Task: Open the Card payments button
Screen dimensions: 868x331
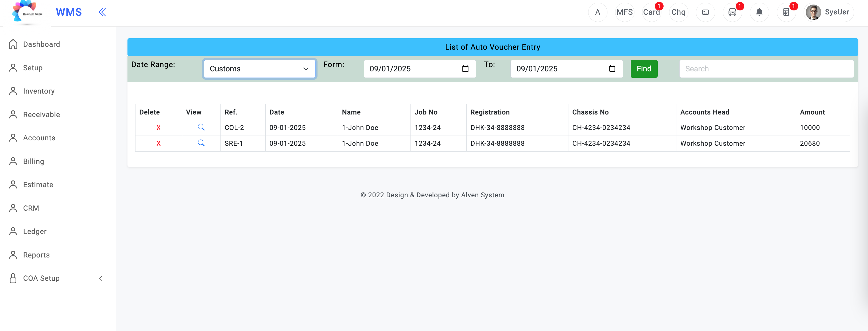Action: (x=651, y=12)
